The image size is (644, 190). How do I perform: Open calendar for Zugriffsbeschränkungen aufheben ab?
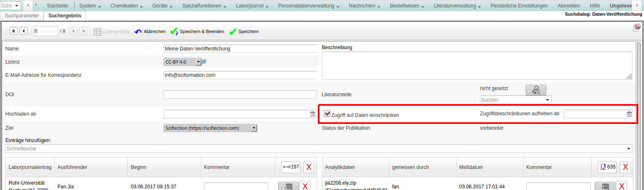629,114
